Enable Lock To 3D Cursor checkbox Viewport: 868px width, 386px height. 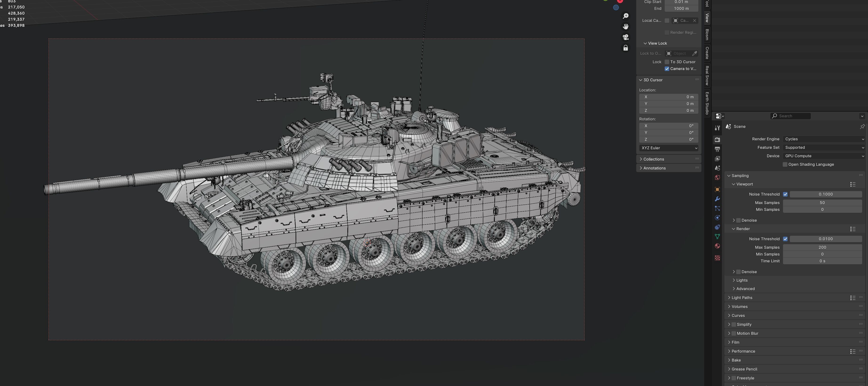667,62
